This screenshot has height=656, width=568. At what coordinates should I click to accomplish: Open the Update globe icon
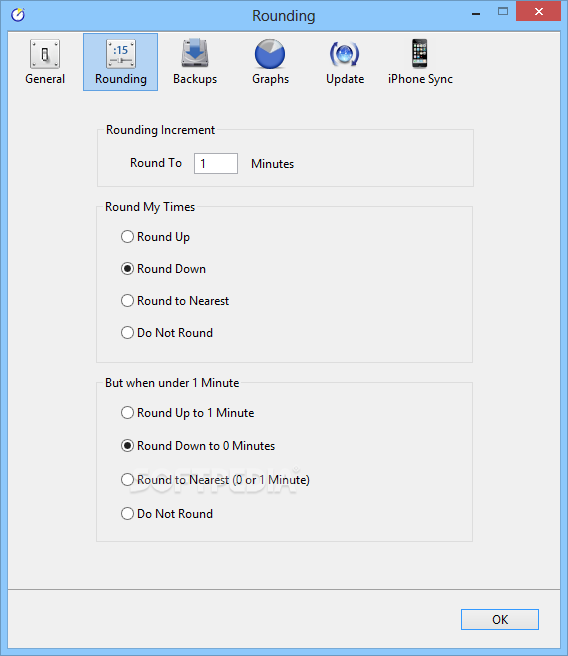click(345, 54)
